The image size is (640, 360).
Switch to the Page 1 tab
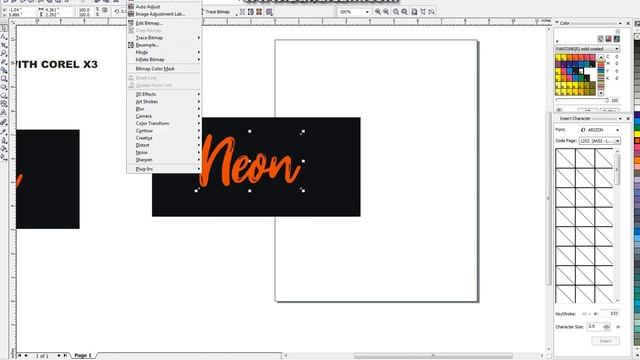[x=83, y=356]
